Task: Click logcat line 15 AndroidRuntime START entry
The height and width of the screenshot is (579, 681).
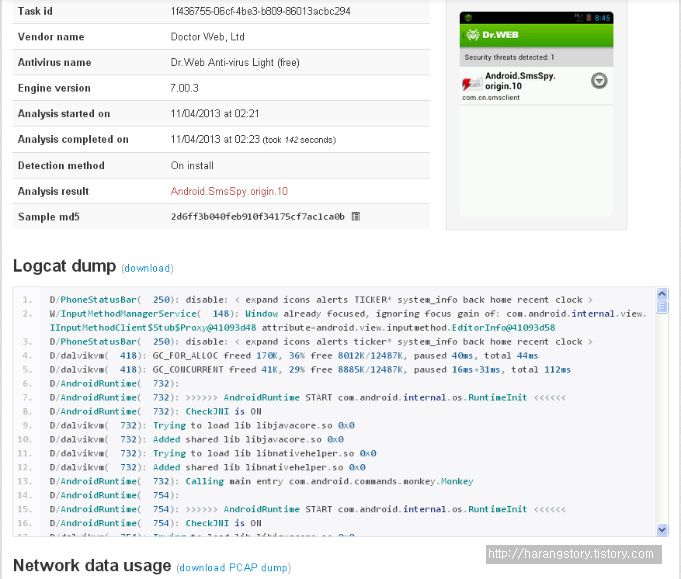Action: coord(307,509)
